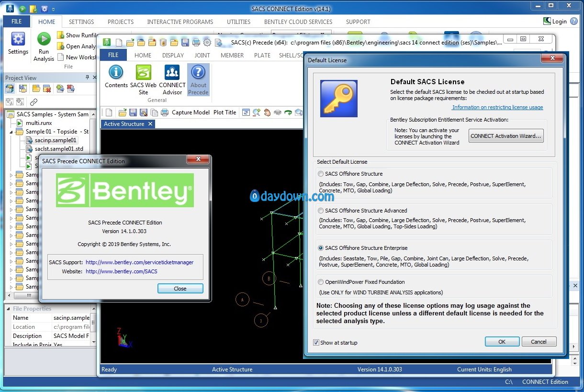Click the add icon with green plus in Project View
Viewport: 584px width, 392px height.
click(x=60, y=89)
